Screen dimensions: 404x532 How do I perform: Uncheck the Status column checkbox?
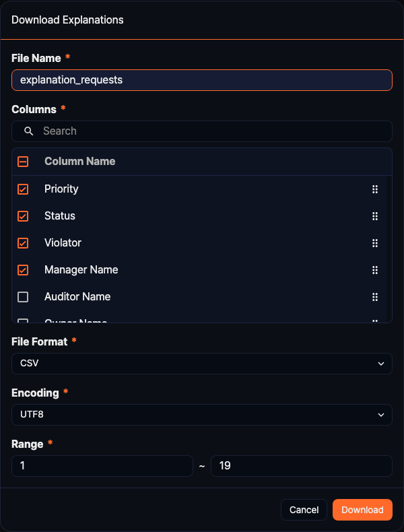pyautogui.click(x=23, y=216)
